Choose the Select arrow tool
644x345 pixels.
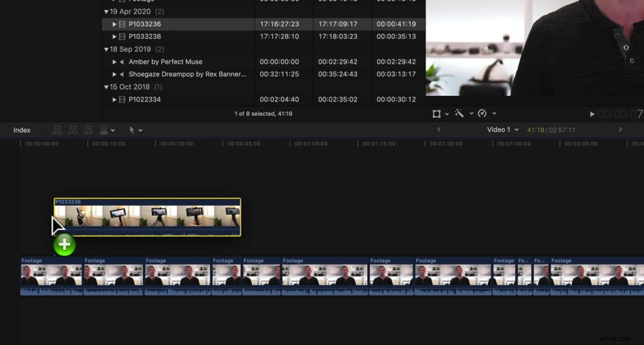132,130
